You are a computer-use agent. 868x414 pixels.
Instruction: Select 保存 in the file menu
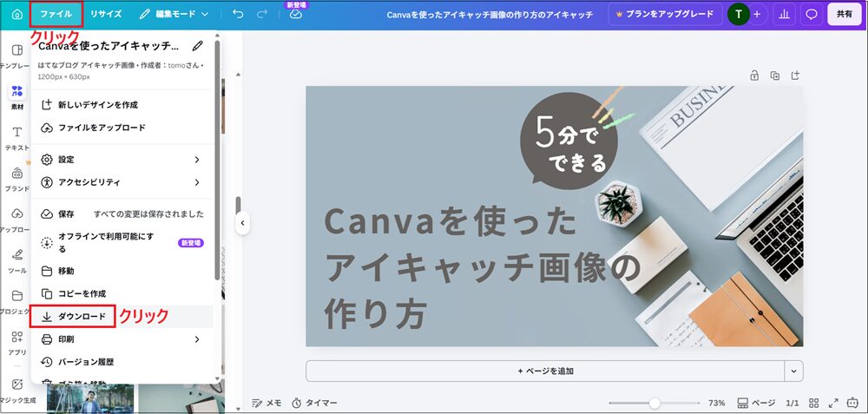(122, 214)
